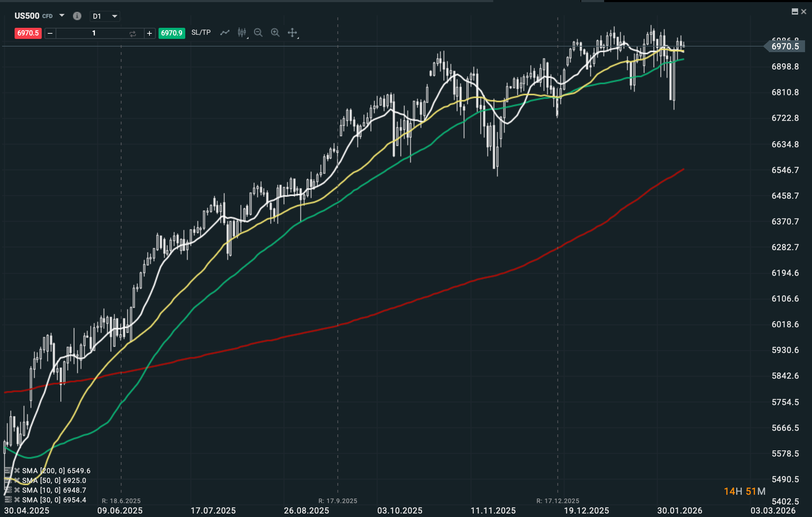Screen dimensions: 812x517
Task: Zoom out the chart with magnifier minus
Action: pyautogui.click(x=258, y=33)
